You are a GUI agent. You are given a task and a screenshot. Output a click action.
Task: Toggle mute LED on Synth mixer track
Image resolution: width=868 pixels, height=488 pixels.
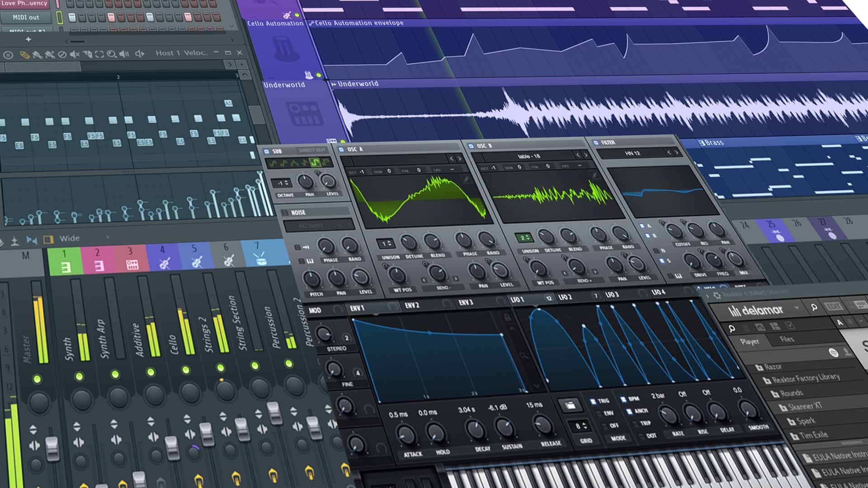(79, 376)
